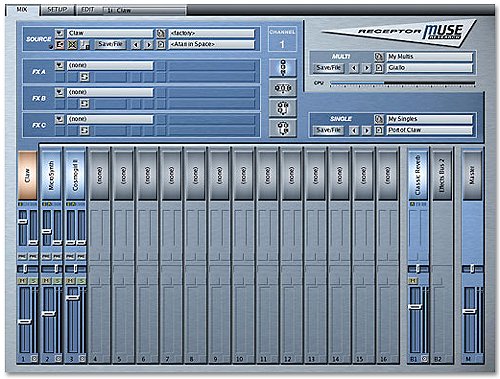500x379 pixels.
Task: Mute the Classic Reverb bus B1
Action: click(413, 281)
